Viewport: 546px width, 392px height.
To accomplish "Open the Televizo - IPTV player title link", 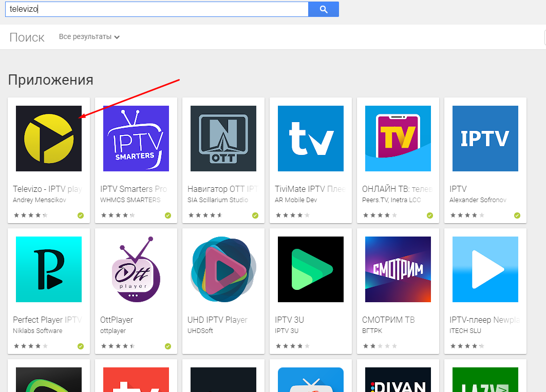I will pyautogui.click(x=47, y=189).
